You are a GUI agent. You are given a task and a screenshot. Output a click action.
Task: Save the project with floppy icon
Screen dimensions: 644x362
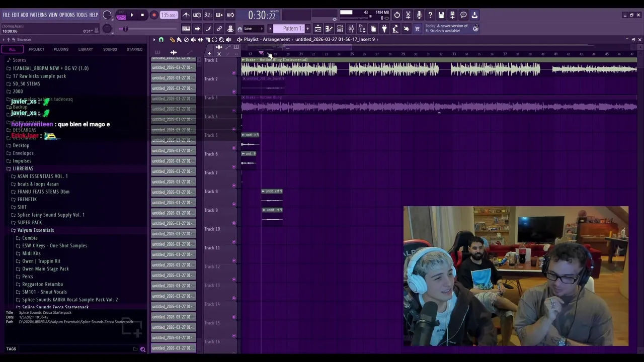point(441,15)
